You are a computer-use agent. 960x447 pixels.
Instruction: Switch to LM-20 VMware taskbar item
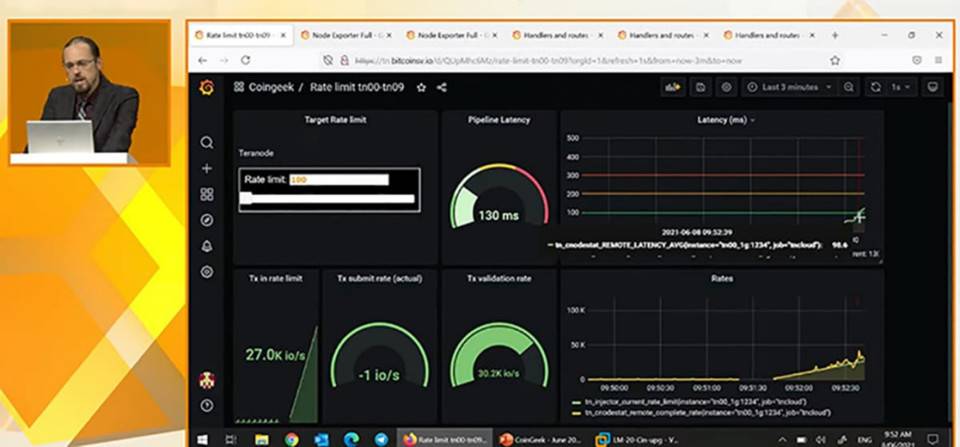click(x=637, y=440)
